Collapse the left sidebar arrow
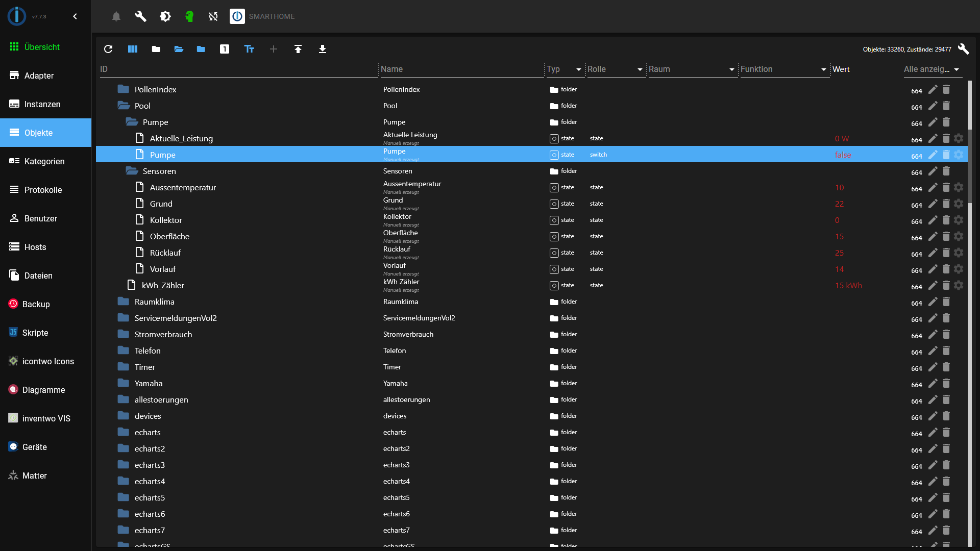 [75, 16]
